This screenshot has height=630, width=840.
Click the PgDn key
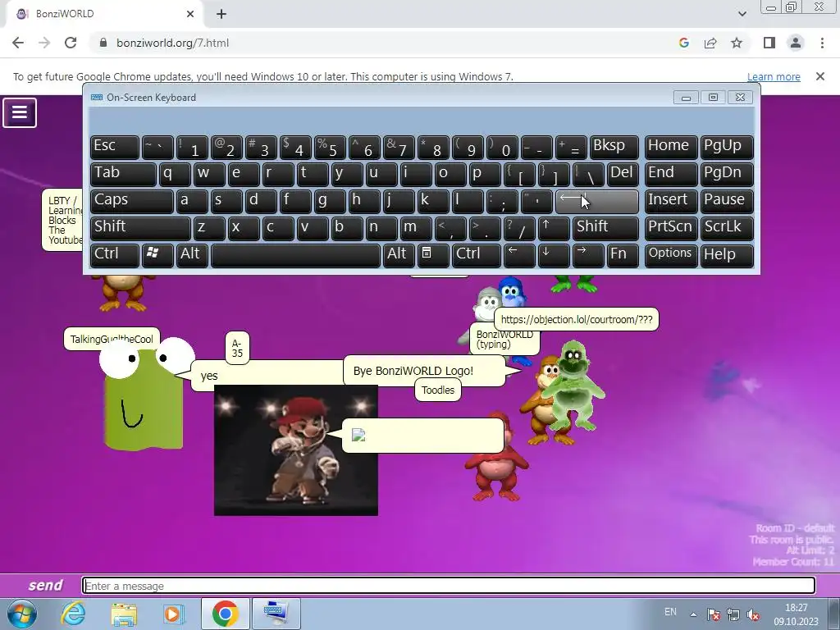coord(727,174)
